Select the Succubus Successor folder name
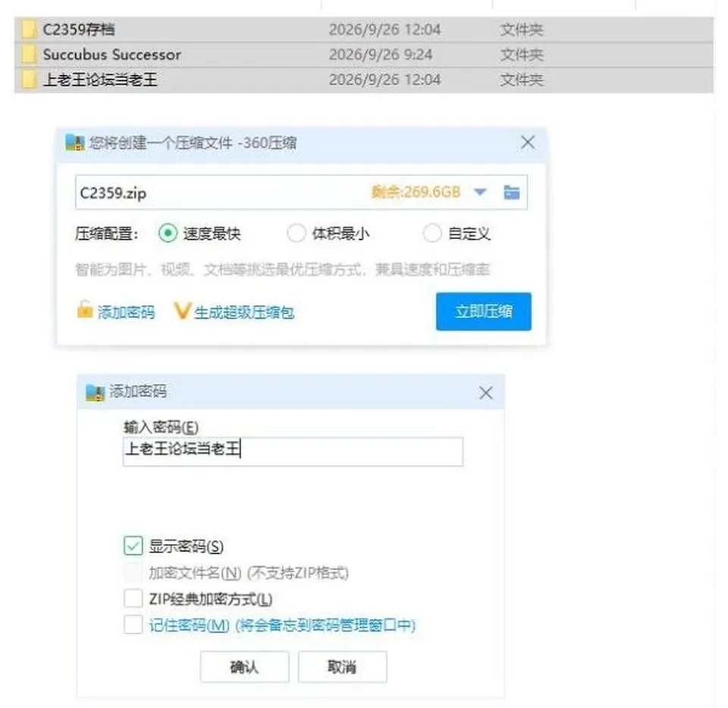Screen dimensions: 728x708 tap(112, 55)
